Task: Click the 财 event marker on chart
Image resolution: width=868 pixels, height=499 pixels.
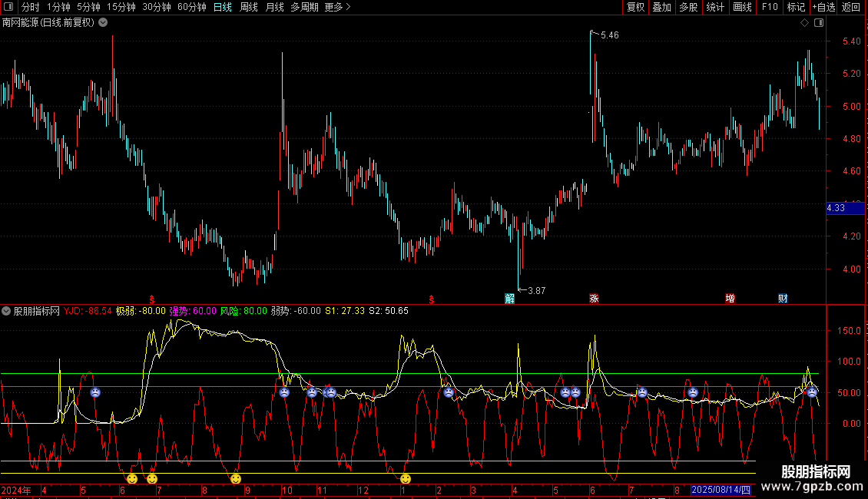Action: click(x=783, y=299)
